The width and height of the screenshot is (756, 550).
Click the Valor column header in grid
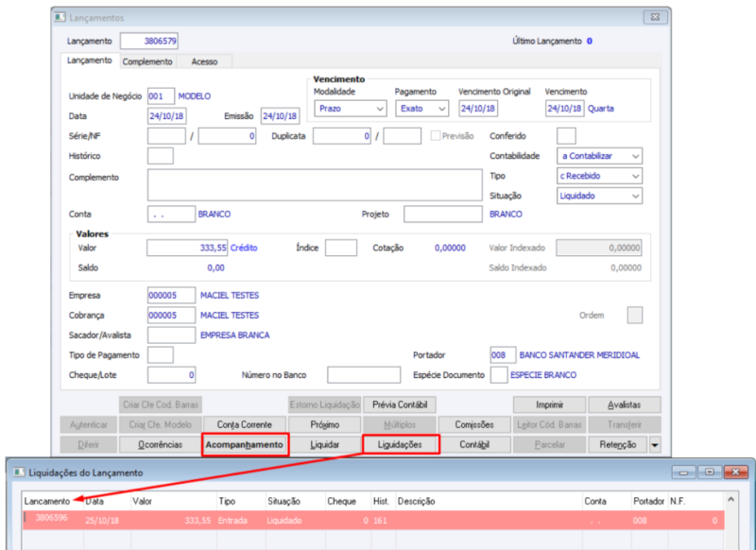(x=175, y=501)
